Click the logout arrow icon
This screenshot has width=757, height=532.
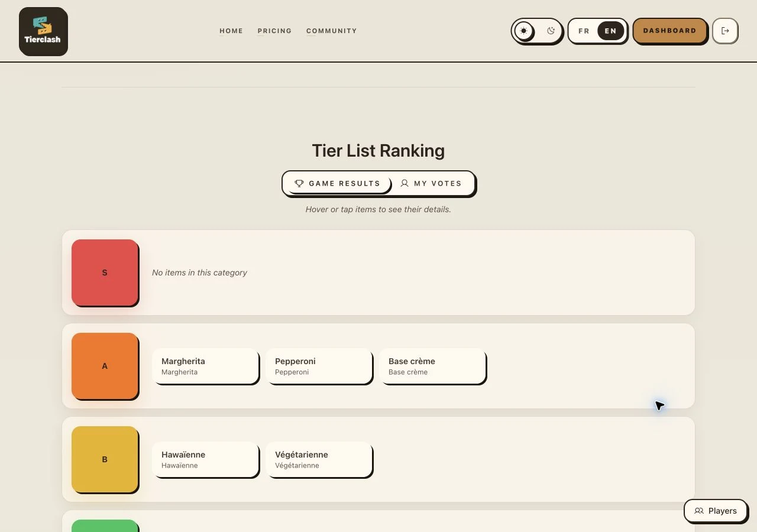[725, 31]
